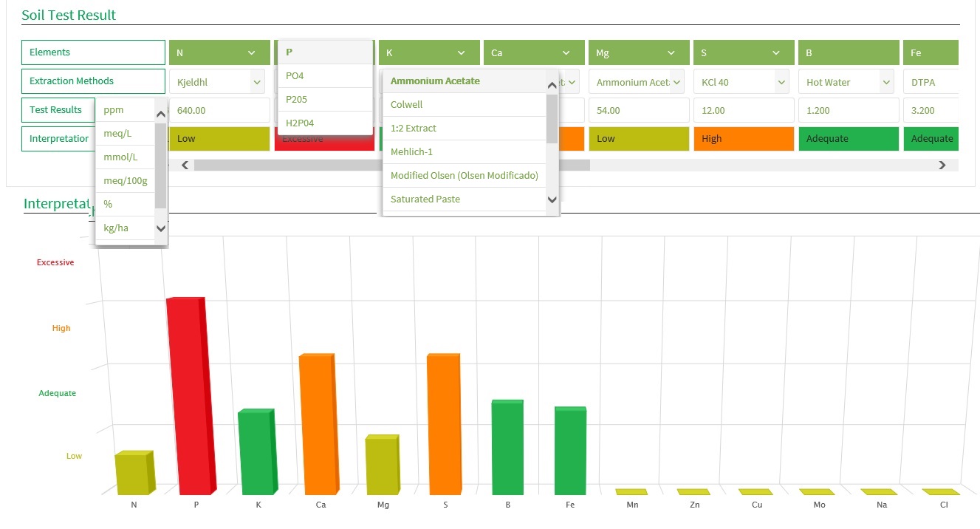The image size is (980, 529).
Task: Click the N test result field 640.00
Action: (219, 111)
